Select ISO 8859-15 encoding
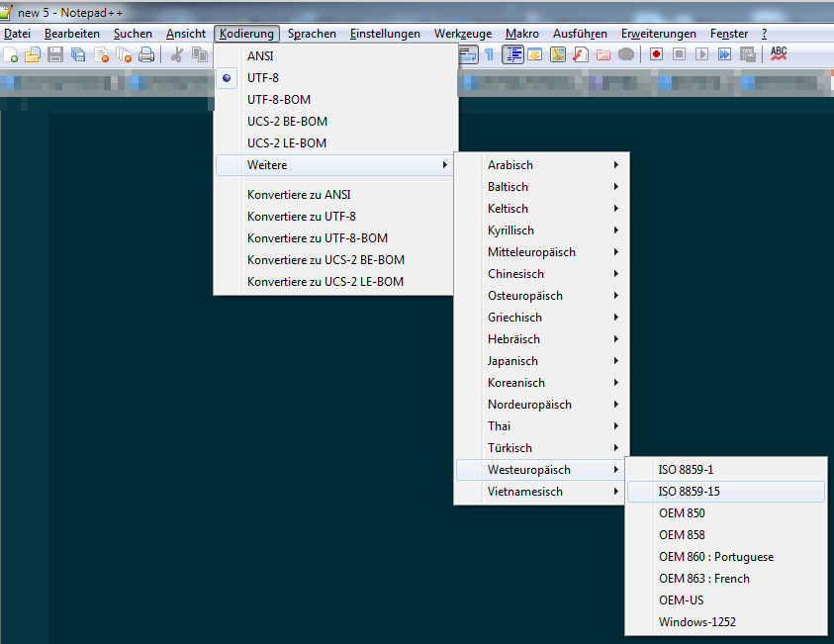 (x=726, y=492)
